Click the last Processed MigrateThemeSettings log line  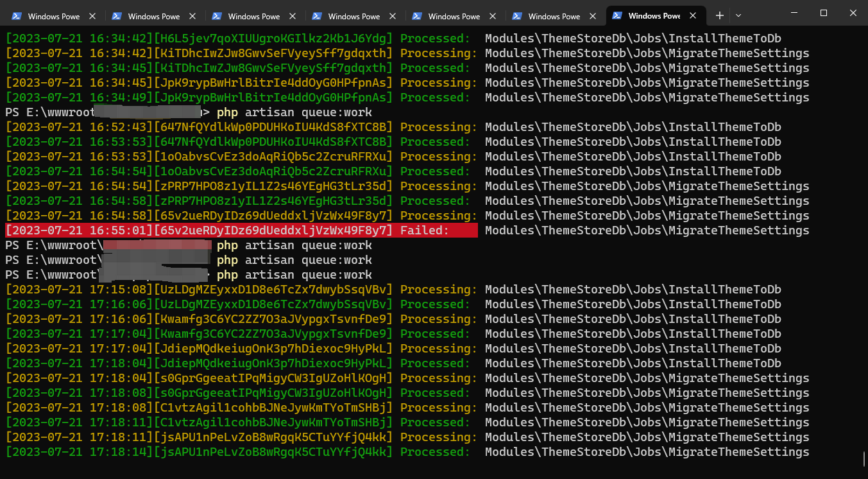tap(407, 452)
